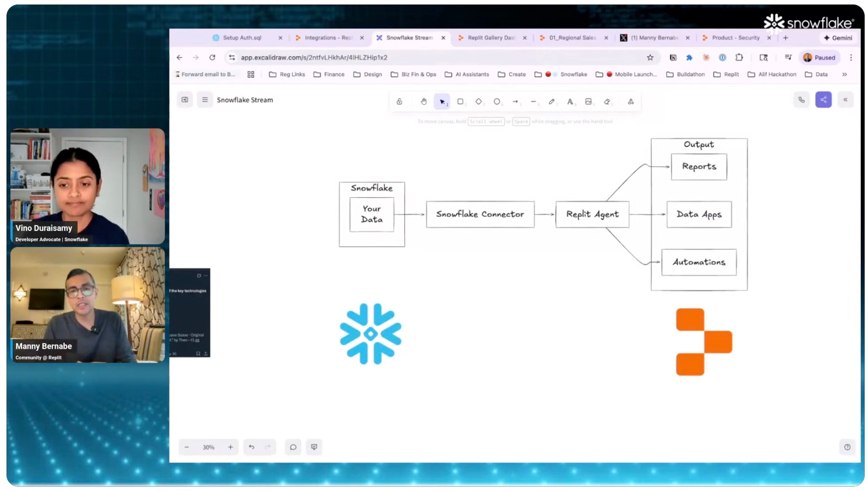
Task: Reset zoom via the 30% label
Action: (208, 447)
